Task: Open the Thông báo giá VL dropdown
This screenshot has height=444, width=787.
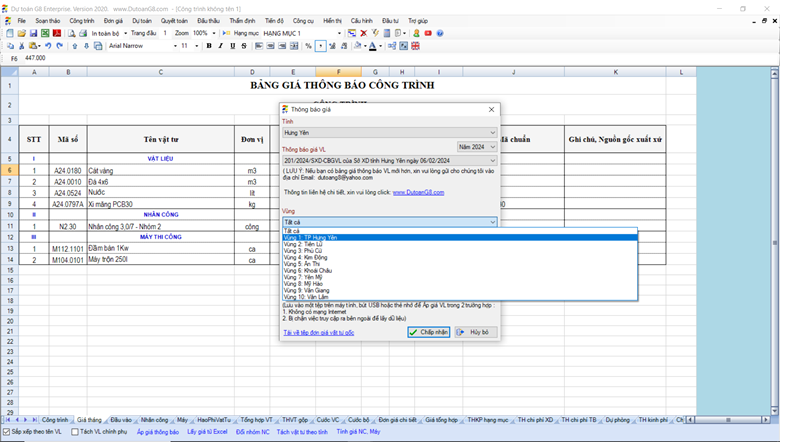Action: click(x=389, y=161)
